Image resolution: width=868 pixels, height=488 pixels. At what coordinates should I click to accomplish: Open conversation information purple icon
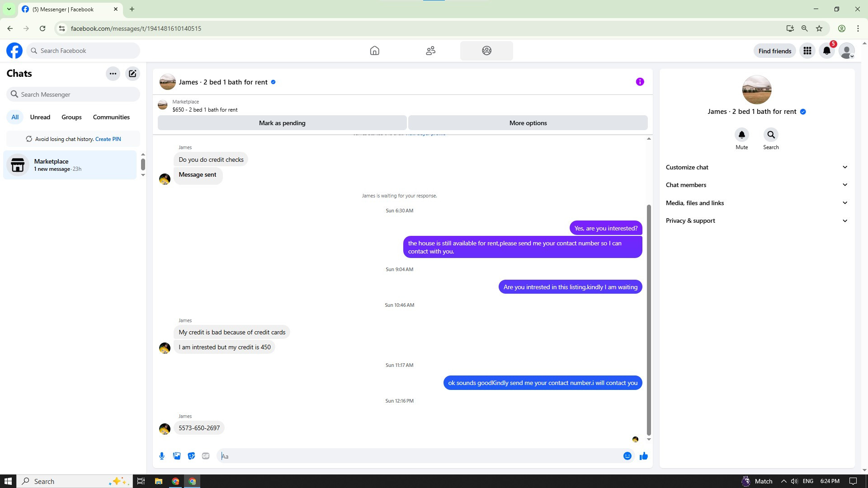[x=640, y=82]
